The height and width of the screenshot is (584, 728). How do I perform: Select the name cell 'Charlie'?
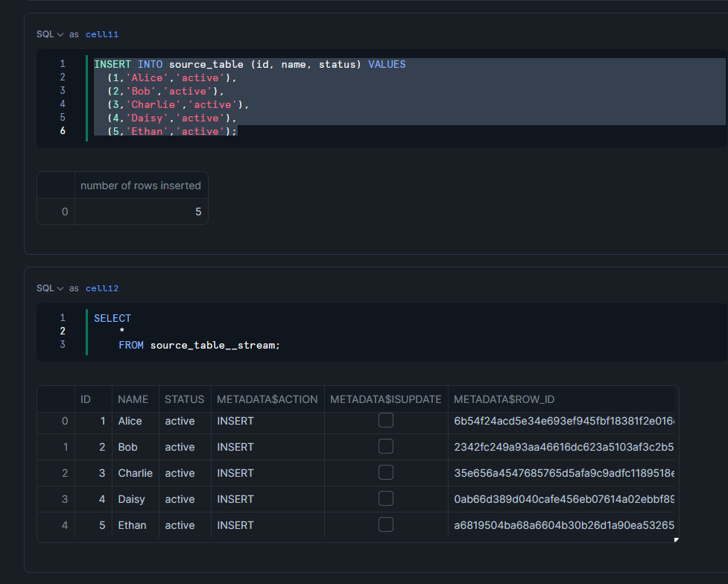(135, 473)
